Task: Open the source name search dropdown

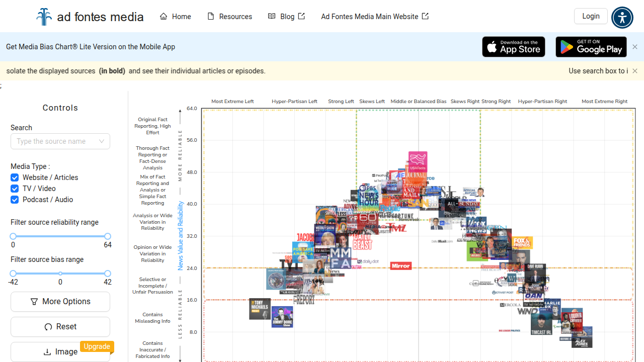Action: pos(60,141)
